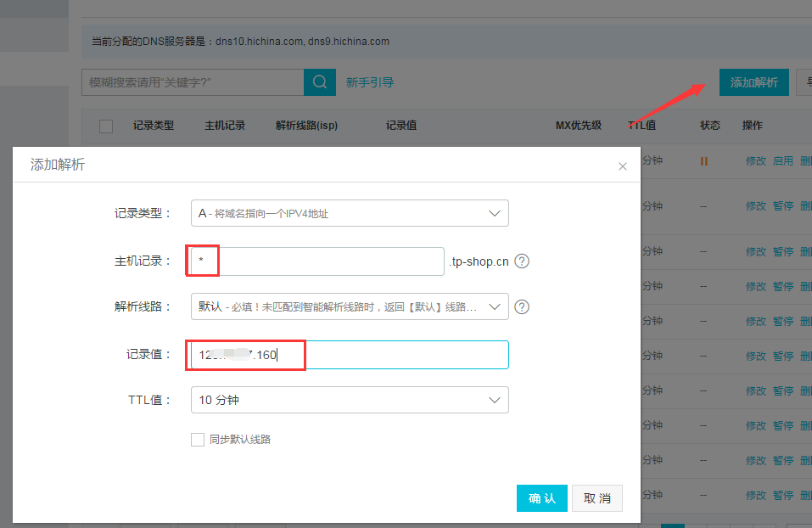Click 暂停 link in second table row
This screenshot has width=812, height=528.
tap(782, 205)
